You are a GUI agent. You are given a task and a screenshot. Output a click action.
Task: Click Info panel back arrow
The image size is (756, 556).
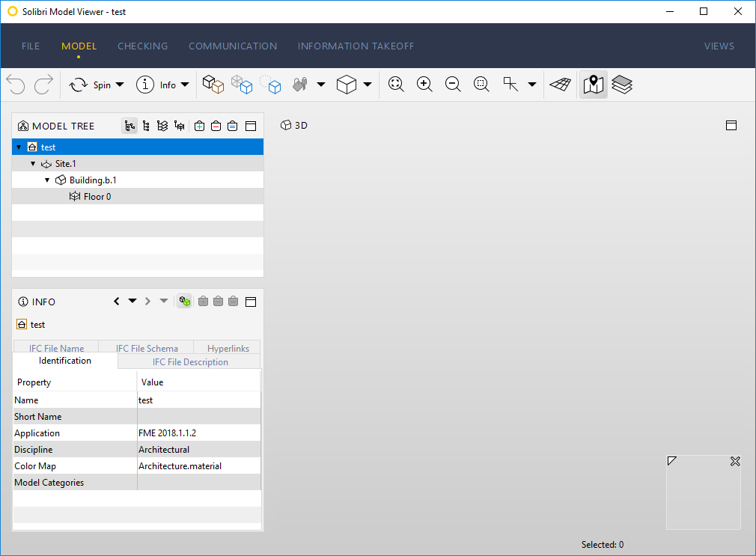pyautogui.click(x=116, y=302)
